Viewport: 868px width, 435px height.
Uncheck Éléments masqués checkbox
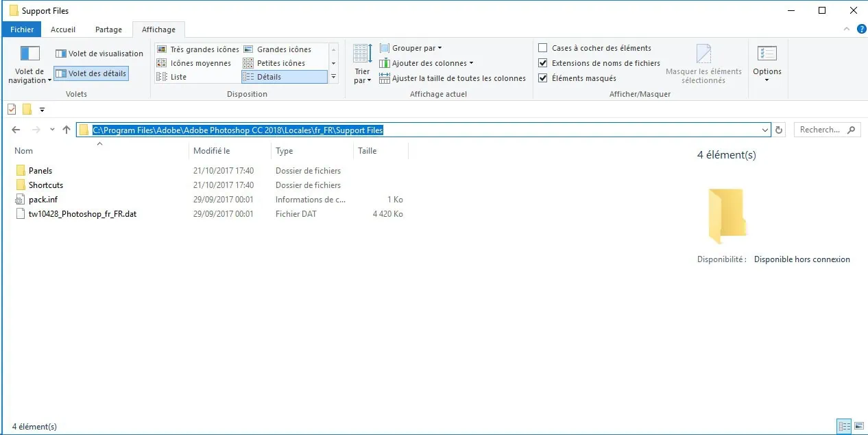(543, 78)
